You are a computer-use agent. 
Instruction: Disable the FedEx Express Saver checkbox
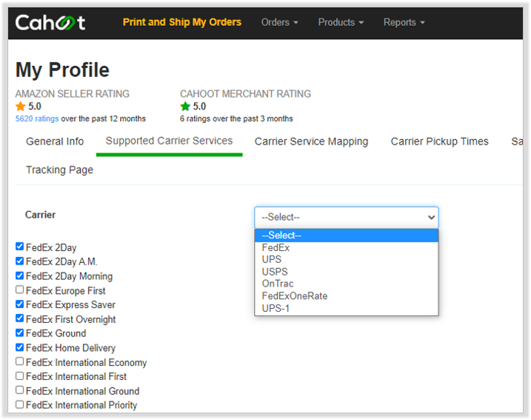20,304
